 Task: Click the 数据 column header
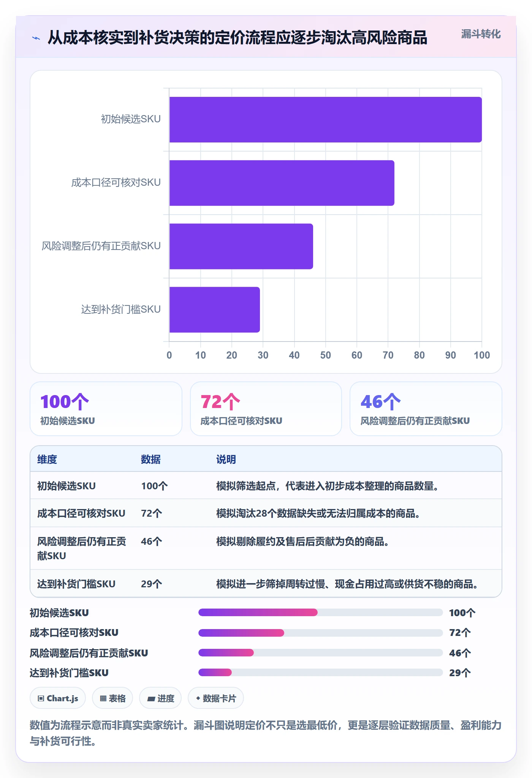(x=151, y=459)
